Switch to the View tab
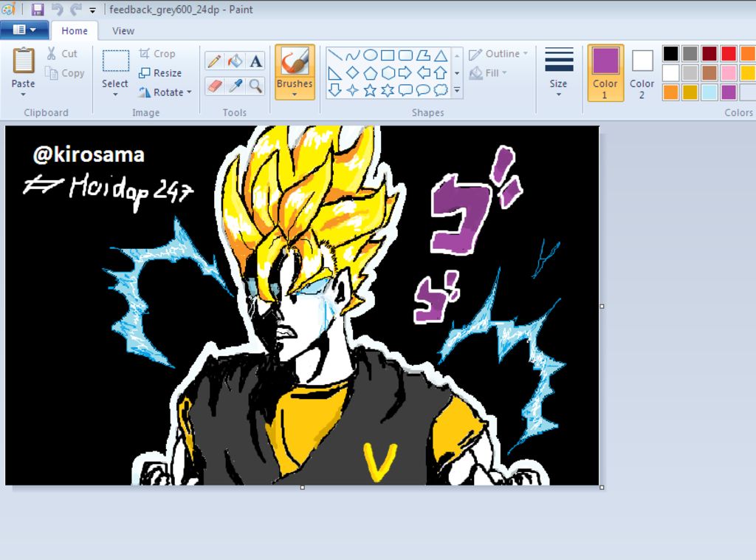756x560 pixels. (x=123, y=31)
